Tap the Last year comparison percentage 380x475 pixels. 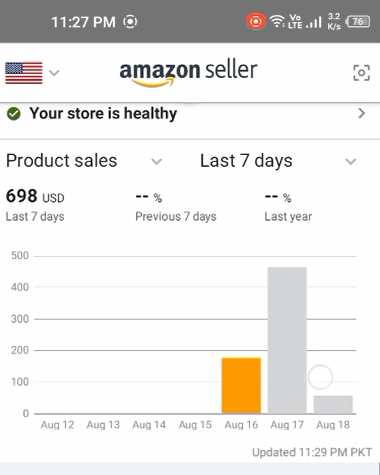click(x=278, y=197)
